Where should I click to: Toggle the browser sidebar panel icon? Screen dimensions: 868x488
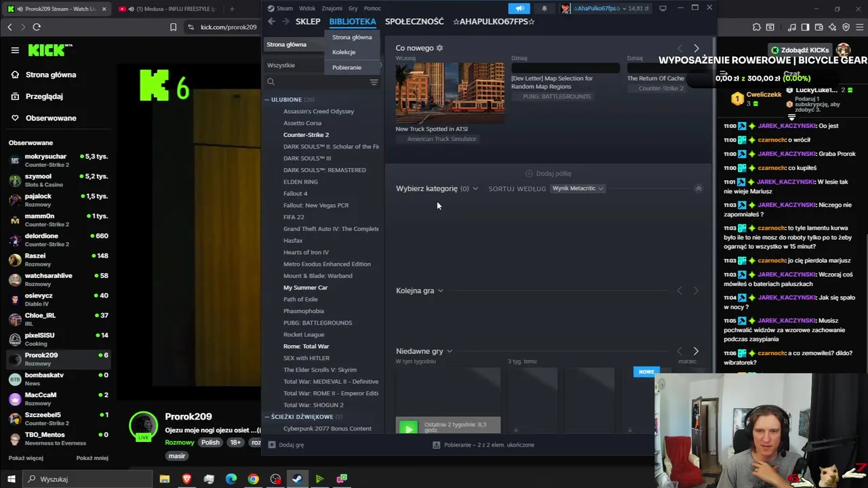point(805,27)
